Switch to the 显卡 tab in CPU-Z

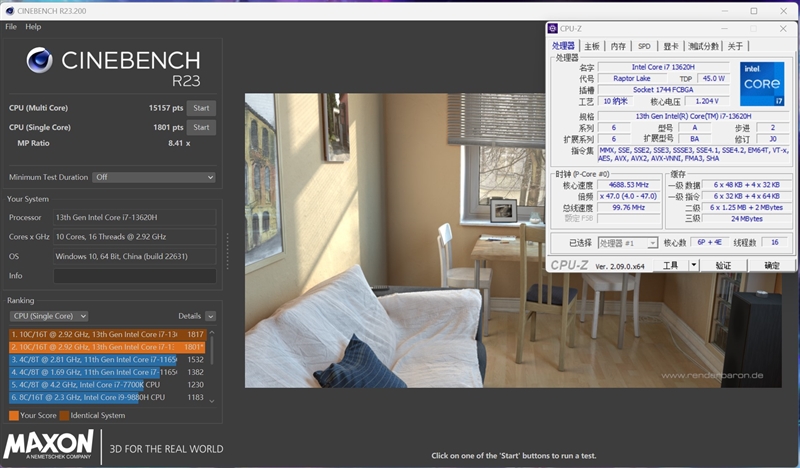(671, 46)
